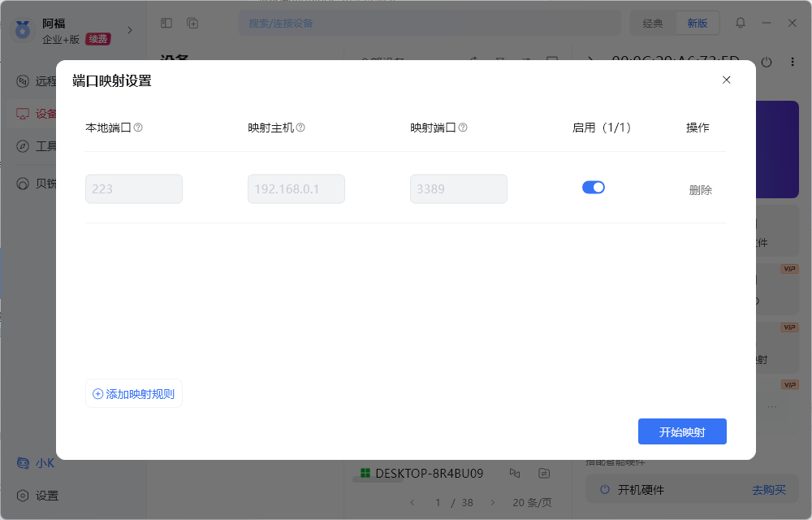This screenshot has width=812, height=520.
Task: Open the remark icon next to DESKTOP-8R4BU09
Action: [542, 472]
